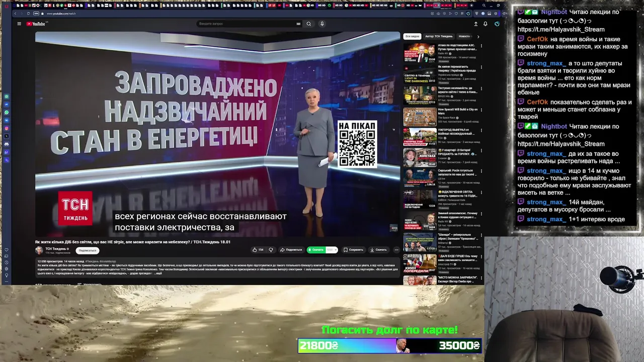644x362 pixels.
Task: Click the green Скачать download button
Action: point(316,250)
